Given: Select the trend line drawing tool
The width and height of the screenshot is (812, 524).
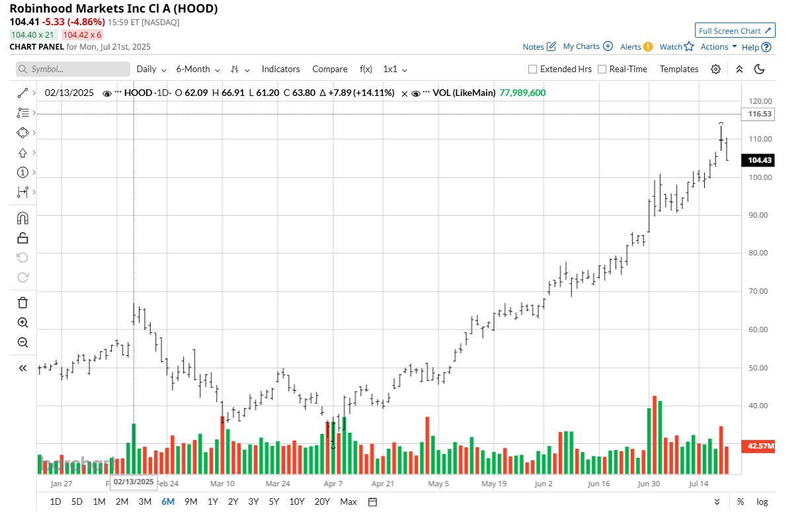Looking at the screenshot, I should 22,93.
